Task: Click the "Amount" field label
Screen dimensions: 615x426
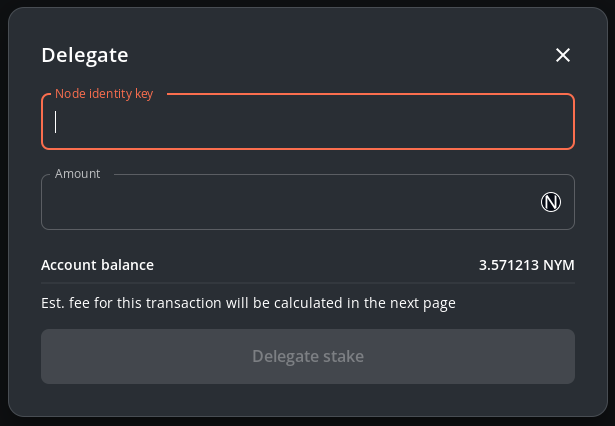Action: pyautogui.click(x=77, y=174)
